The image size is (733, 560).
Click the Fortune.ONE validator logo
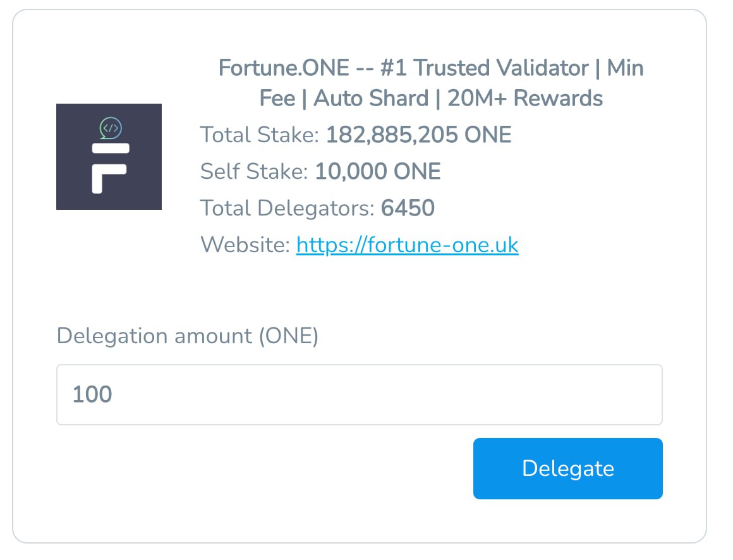109,157
